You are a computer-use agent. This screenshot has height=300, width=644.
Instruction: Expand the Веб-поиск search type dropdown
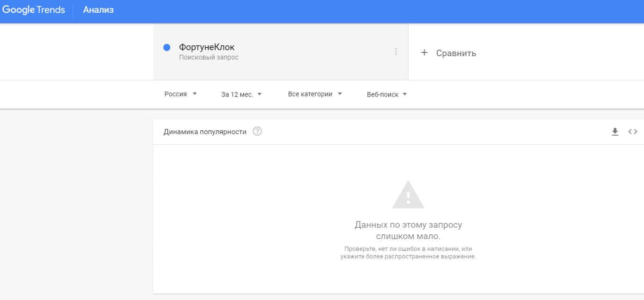point(387,94)
